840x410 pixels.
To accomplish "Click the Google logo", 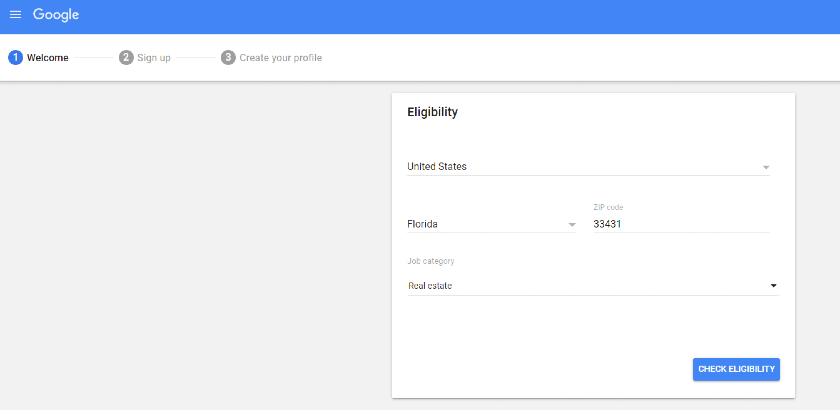I will pos(56,15).
